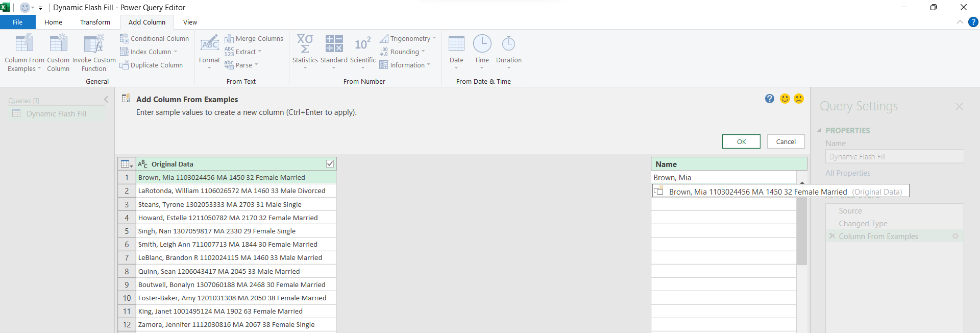The width and height of the screenshot is (980, 333).
Task: Collapse the PROPERTIES section
Action: [x=819, y=130]
